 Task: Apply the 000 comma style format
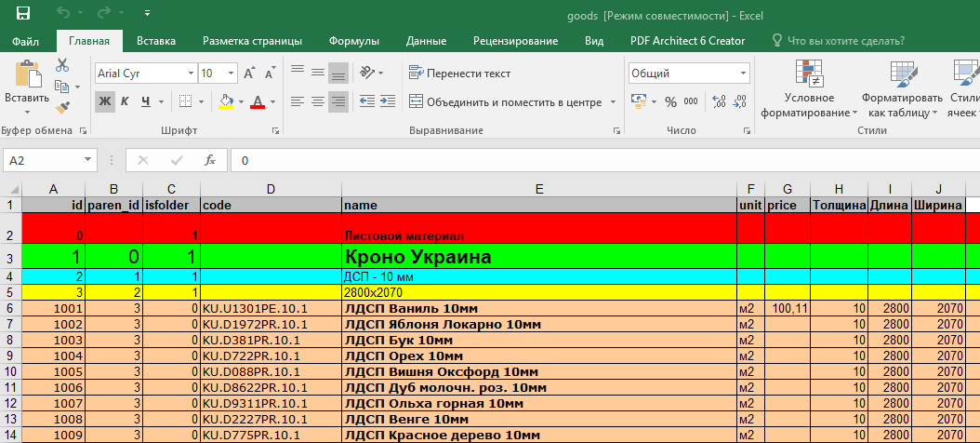(x=691, y=101)
